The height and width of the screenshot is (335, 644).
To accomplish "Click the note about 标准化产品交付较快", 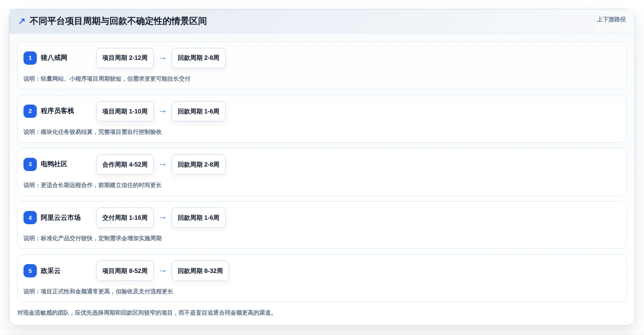I will [93, 238].
